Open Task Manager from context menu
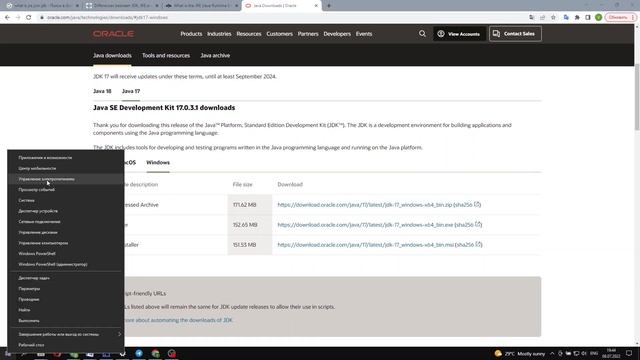Viewport: 640px width, 360px height. (x=65, y=278)
